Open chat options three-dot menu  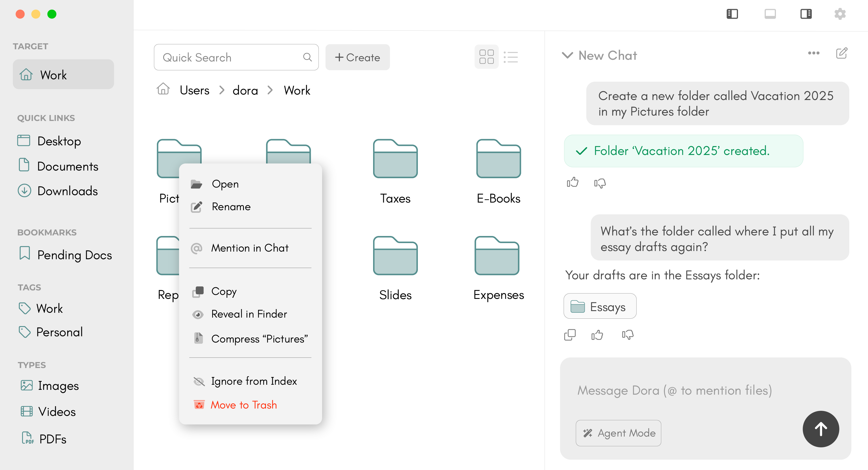813,53
